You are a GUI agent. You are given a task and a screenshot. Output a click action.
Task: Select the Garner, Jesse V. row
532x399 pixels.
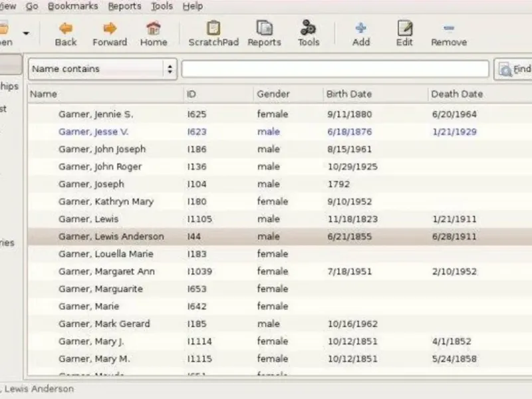(94, 132)
